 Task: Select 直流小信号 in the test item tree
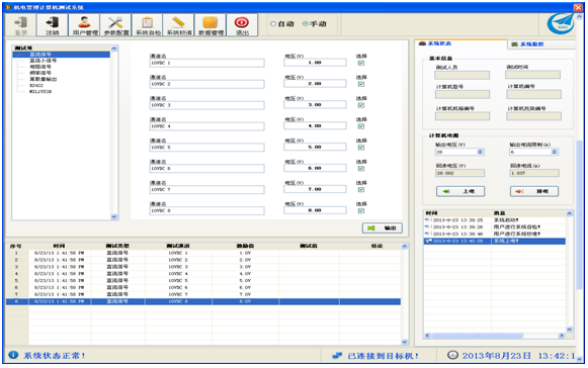point(43,60)
